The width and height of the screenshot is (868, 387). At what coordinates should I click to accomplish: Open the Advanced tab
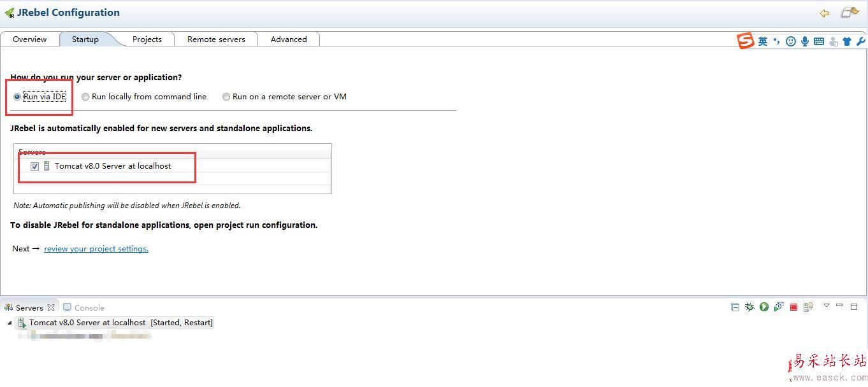(289, 39)
